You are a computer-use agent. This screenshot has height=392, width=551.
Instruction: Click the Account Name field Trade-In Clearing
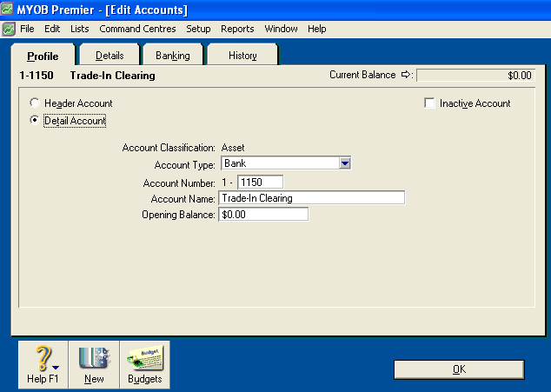312,198
